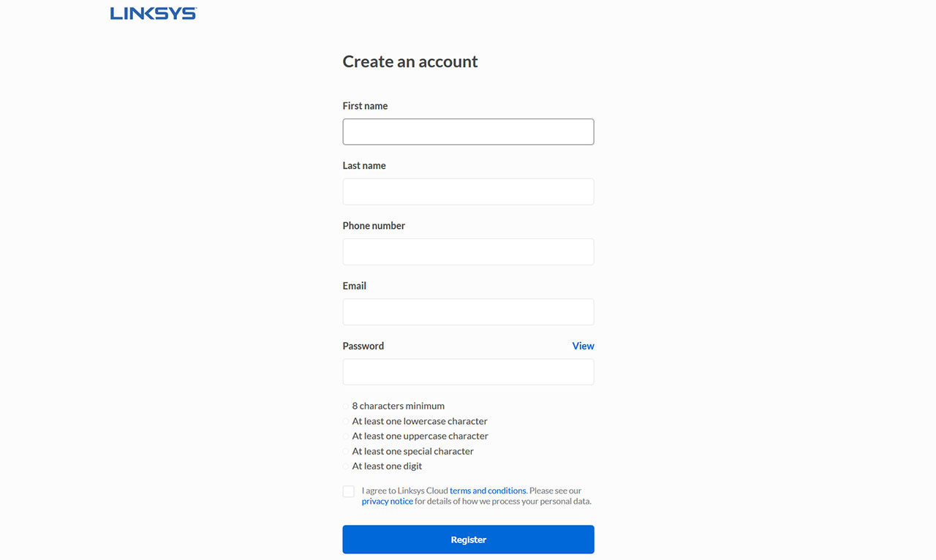This screenshot has width=936, height=560.
Task: Click into the Phone number field
Action: 468,251
